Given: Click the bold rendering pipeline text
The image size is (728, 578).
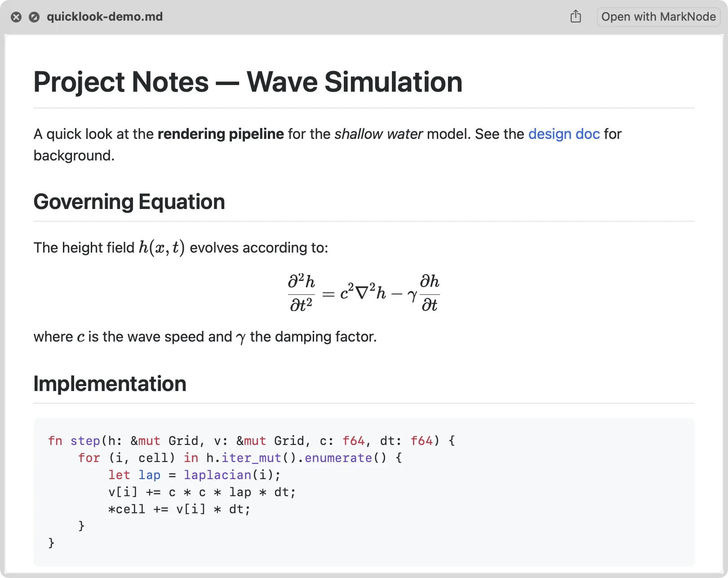Looking at the screenshot, I should [221, 134].
